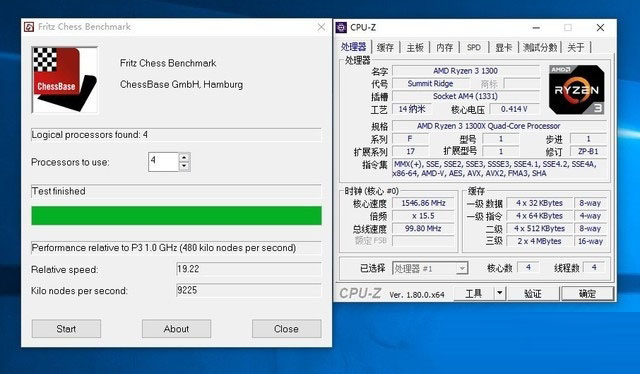Open the 工具 dropdown arrow
This screenshot has width=640, height=374.
[x=500, y=294]
